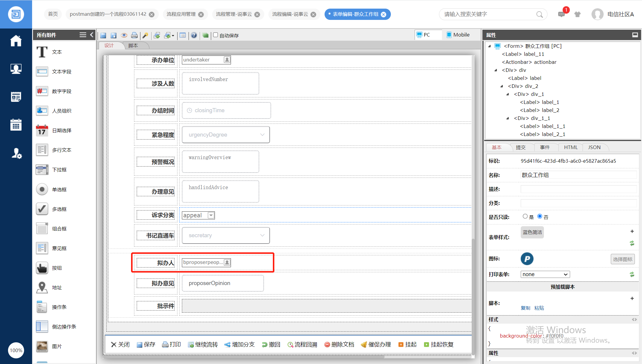
Task: Click the 描述 input field
Action: click(x=578, y=189)
